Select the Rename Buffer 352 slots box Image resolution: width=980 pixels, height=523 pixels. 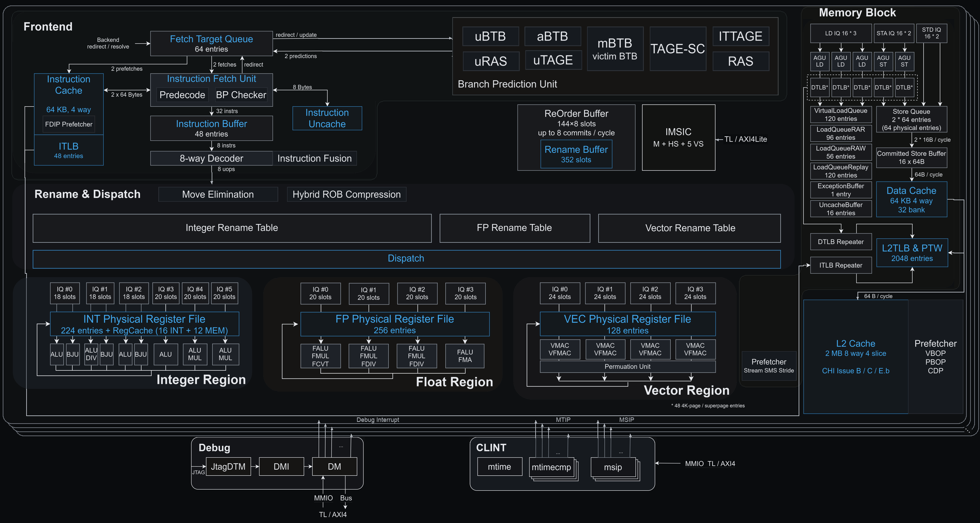(x=576, y=154)
